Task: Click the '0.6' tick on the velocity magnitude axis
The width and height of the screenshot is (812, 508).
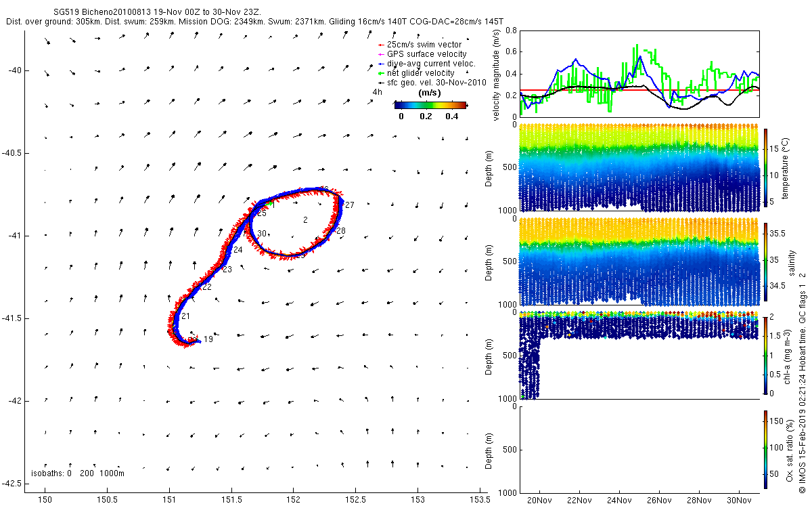Action: [x=510, y=52]
